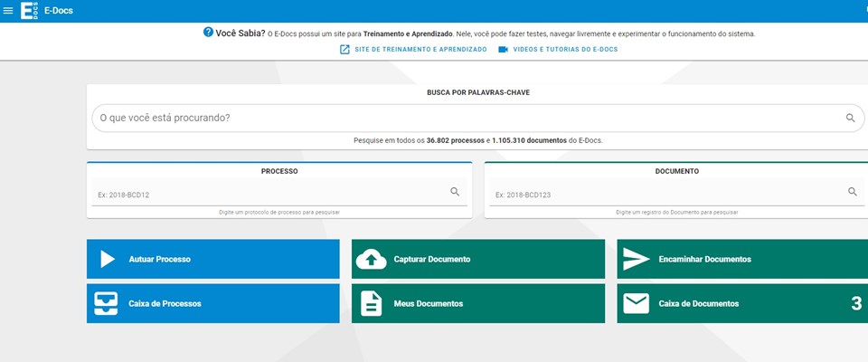Click the inbox tray icon on Caixa de Processos

coord(106,304)
